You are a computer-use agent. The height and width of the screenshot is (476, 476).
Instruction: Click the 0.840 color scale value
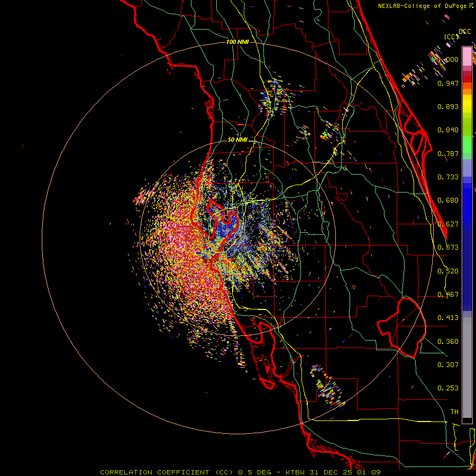448,130
